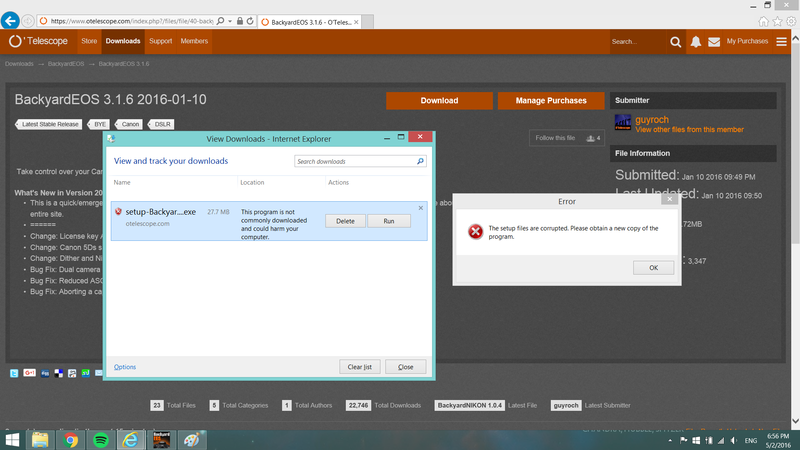Image resolution: width=800 pixels, height=450 pixels.
Task: Open the Paint icon on the taskbar
Action: coord(192,440)
